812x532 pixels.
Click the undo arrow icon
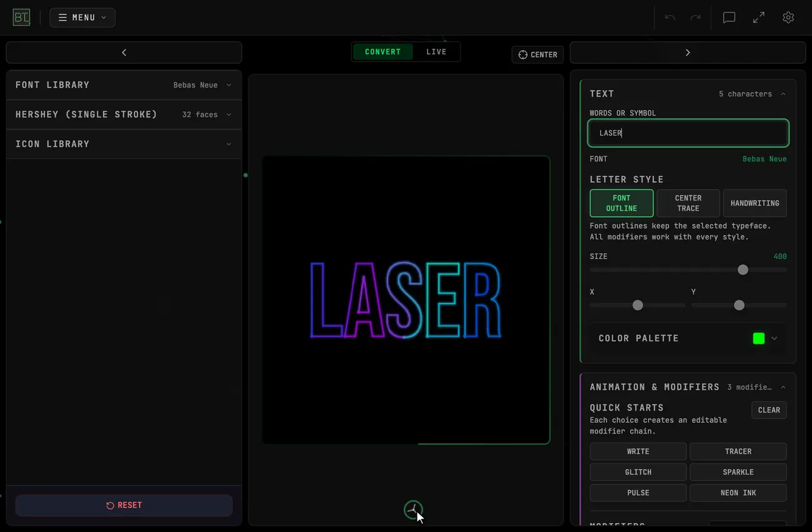click(670, 18)
